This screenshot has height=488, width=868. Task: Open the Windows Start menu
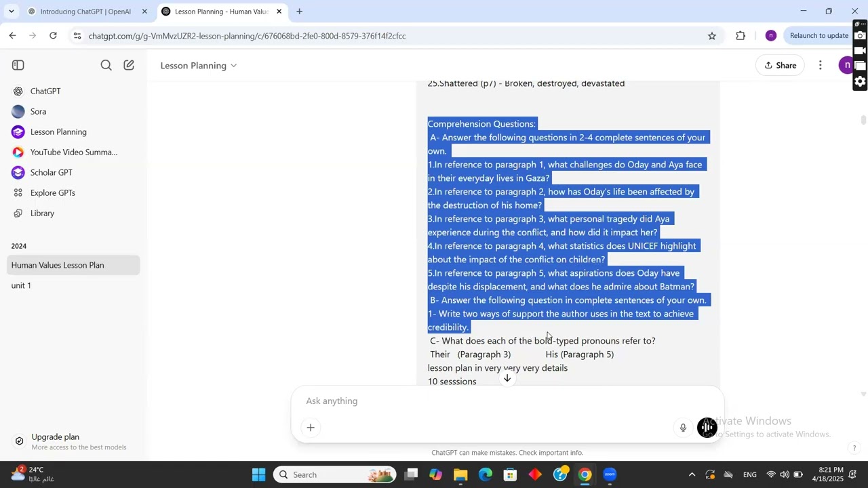[258, 474]
